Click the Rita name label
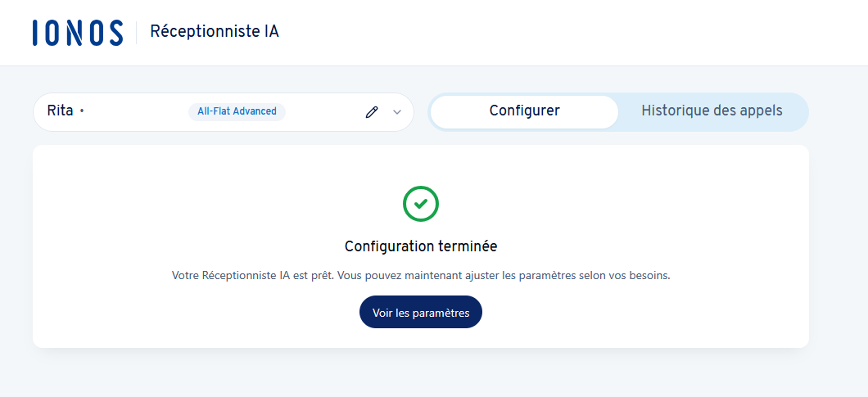This screenshot has height=397, width=868. (x=60, y=111)
